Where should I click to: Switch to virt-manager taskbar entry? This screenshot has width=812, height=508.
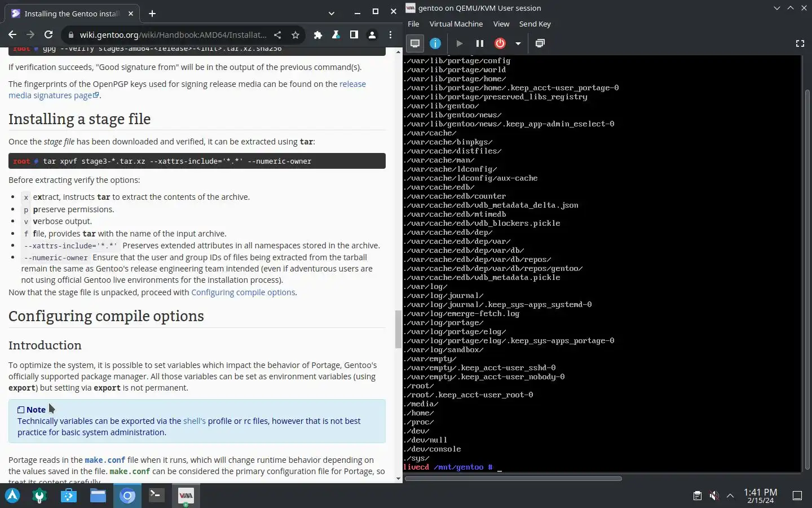(186, 496)
